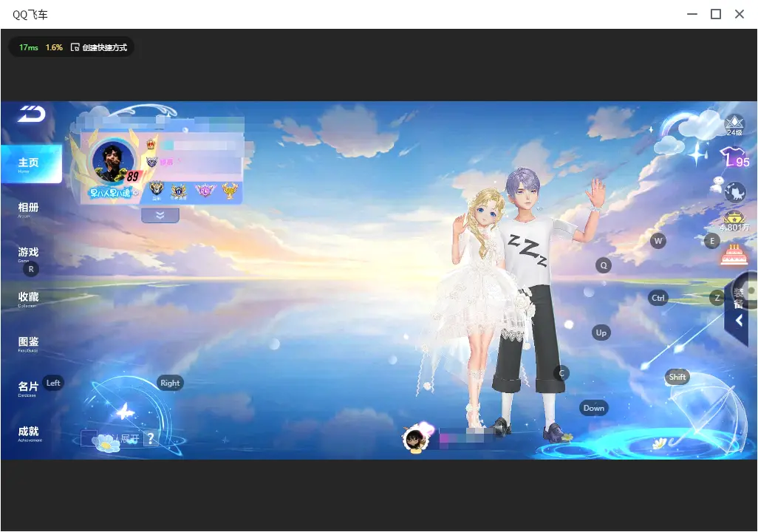Click the blue shield laurel badge
758x532 pixels.
coord(179,191)
